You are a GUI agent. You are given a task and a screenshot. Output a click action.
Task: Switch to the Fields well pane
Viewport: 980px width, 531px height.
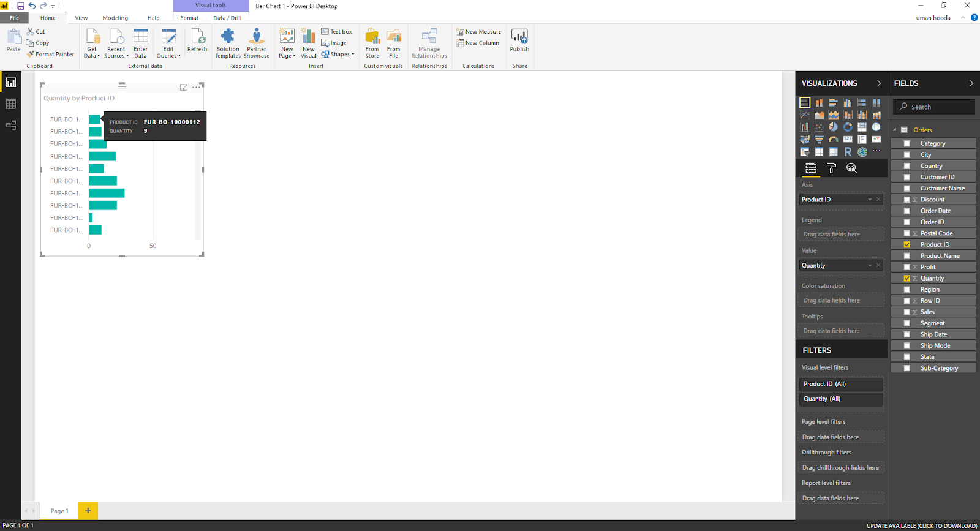[811, 168]
